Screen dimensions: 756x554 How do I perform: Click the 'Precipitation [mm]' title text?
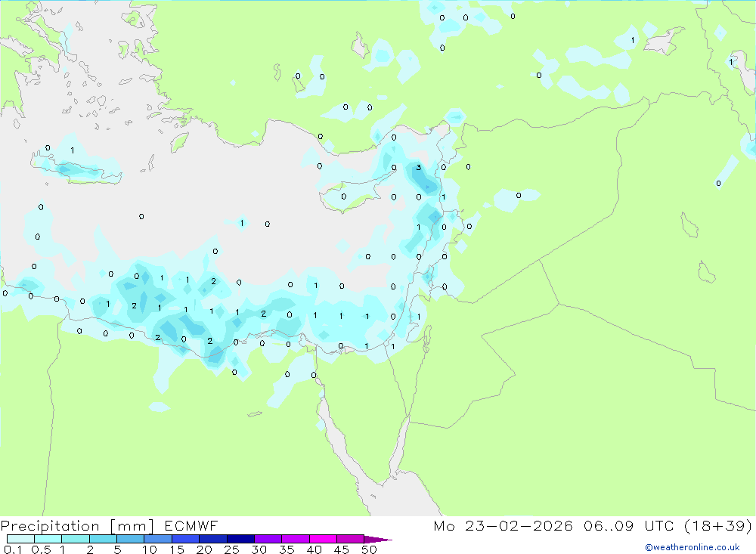pos(77,526)
